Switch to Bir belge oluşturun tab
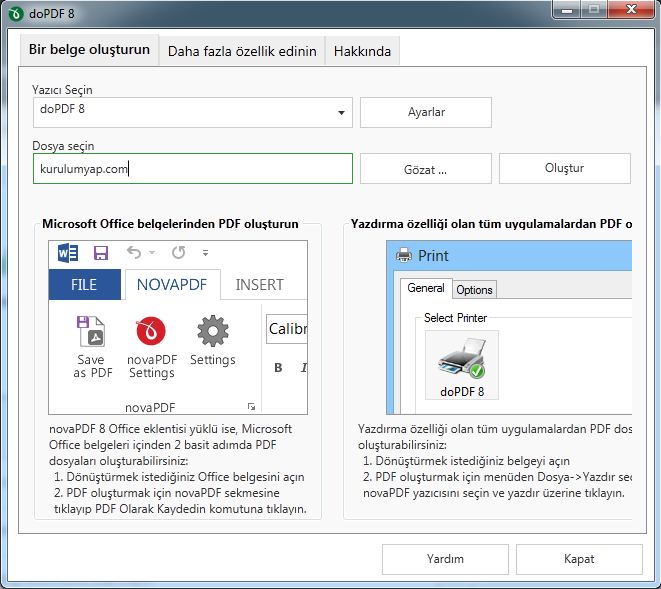Image resolution: width=661 pixels, height=589 pixels. point(89,50)
